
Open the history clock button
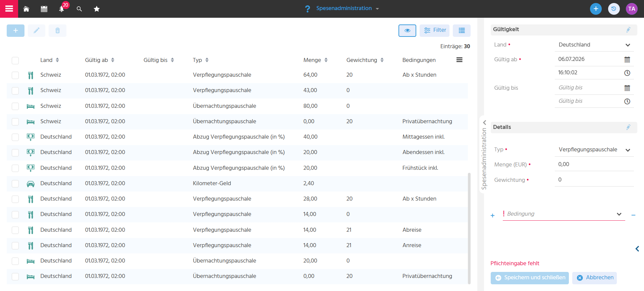click(x=614, y=9)
